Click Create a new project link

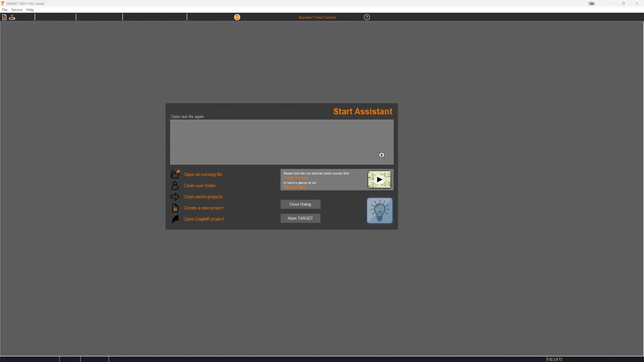[203, 208]
